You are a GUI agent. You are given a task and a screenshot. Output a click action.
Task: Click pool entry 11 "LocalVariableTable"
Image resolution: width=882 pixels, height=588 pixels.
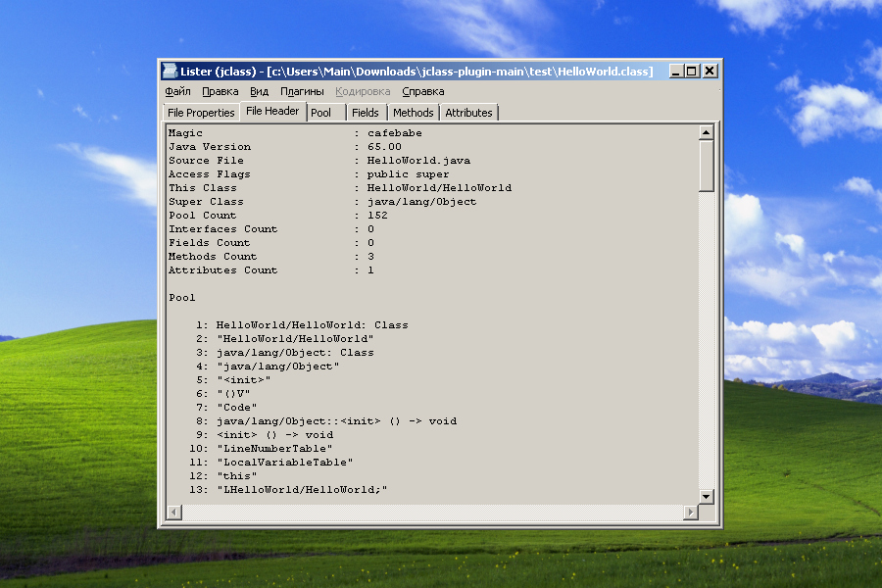[284, 463]
